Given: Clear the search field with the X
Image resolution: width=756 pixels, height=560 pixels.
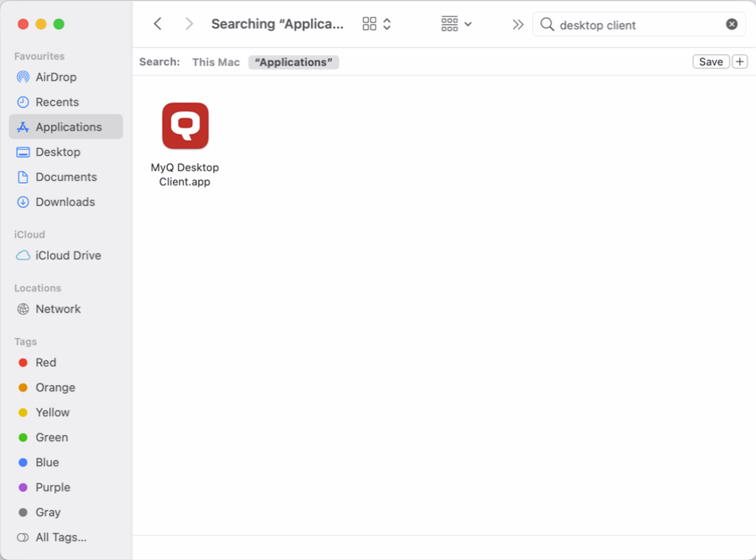Looking at the screenshot, I should (732, 24).
